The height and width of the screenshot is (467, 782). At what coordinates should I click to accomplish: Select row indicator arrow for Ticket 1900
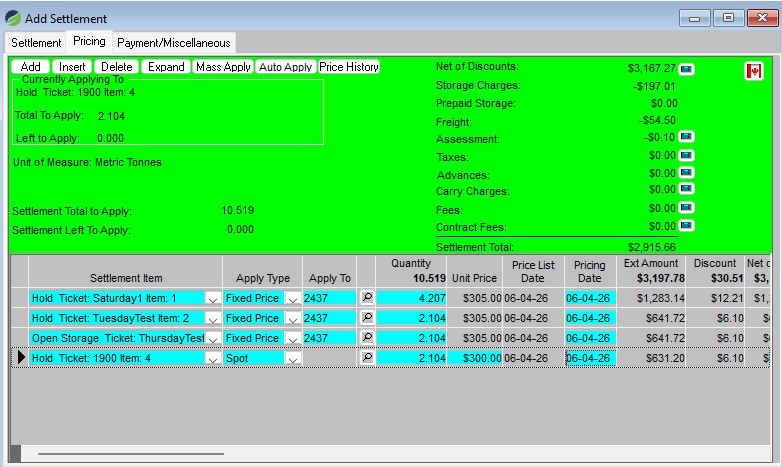pyautogui.click(x=20, y=357)
